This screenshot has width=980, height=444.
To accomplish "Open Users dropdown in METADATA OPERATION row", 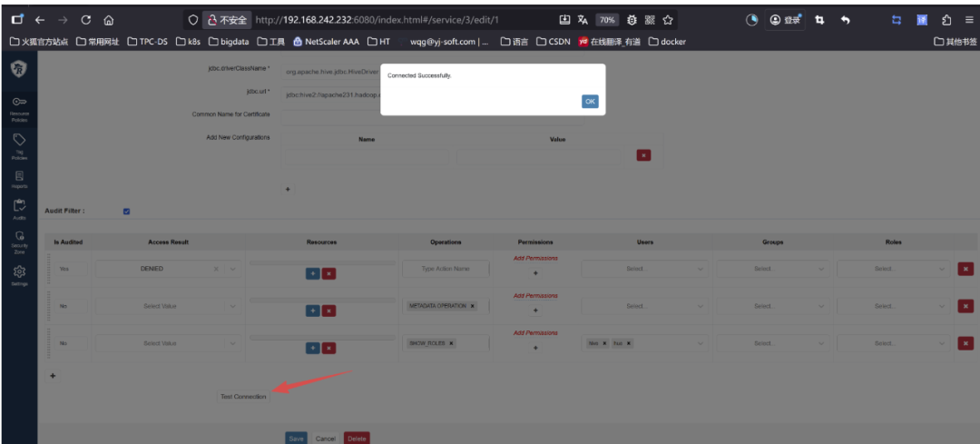I will coord(645,306).
